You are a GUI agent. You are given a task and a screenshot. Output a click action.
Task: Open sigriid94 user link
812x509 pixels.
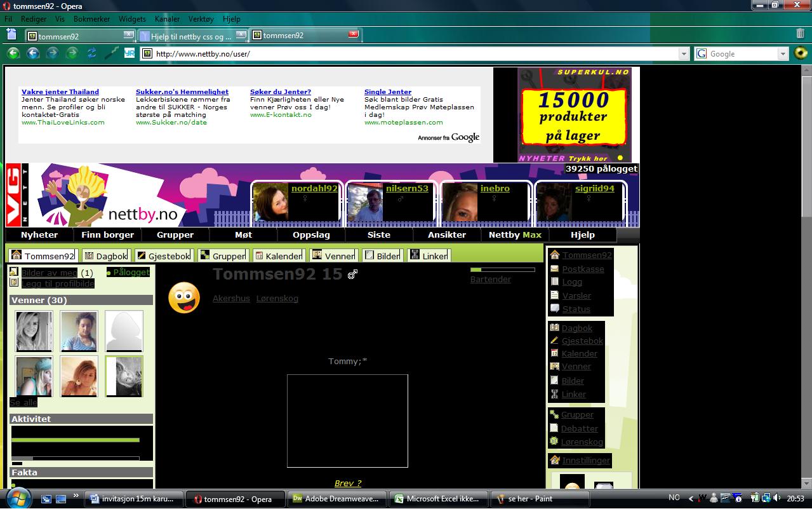coord(595,189)
